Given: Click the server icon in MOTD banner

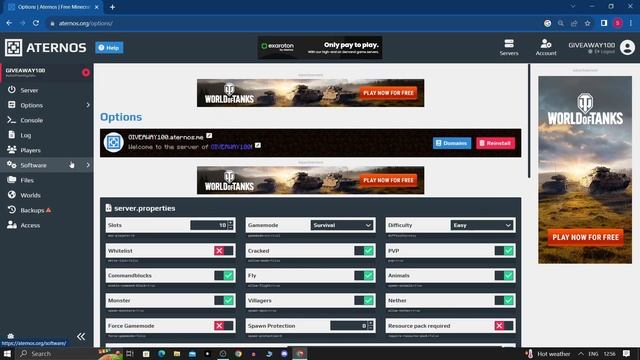Looking at the screenshot, I should 113,142.
